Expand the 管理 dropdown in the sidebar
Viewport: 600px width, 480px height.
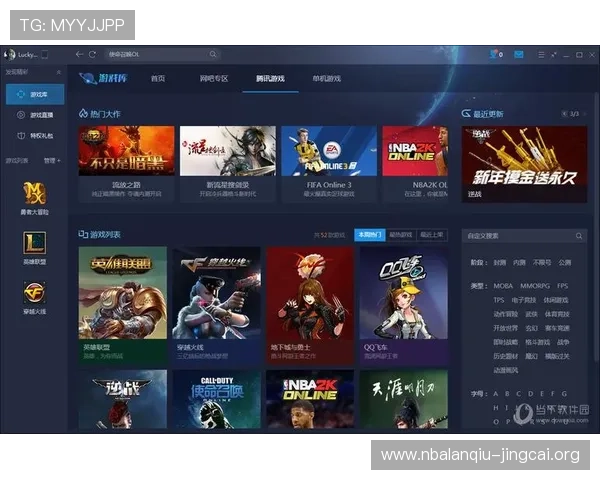click(52, 160)
